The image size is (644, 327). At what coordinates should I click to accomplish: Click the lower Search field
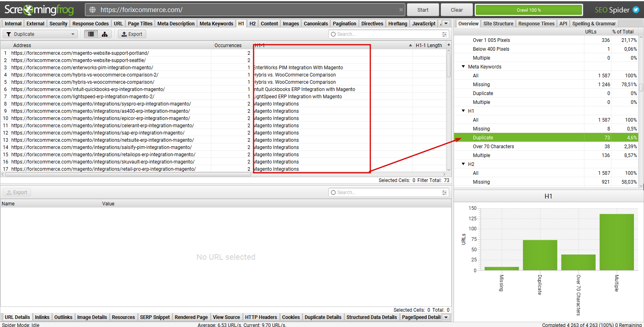(389, 192)
